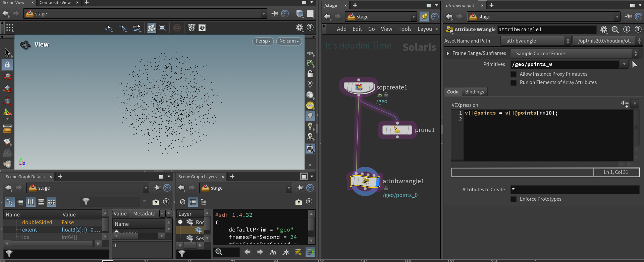Open the Persp viewport dropdown
Viewport: 644px width, 262px height.
pos(263,41)
